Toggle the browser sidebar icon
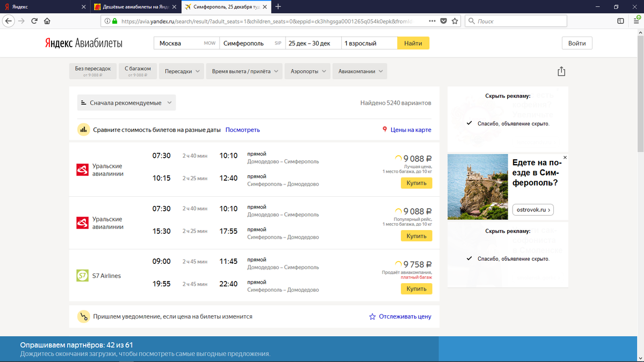 (x=620, y=21)
